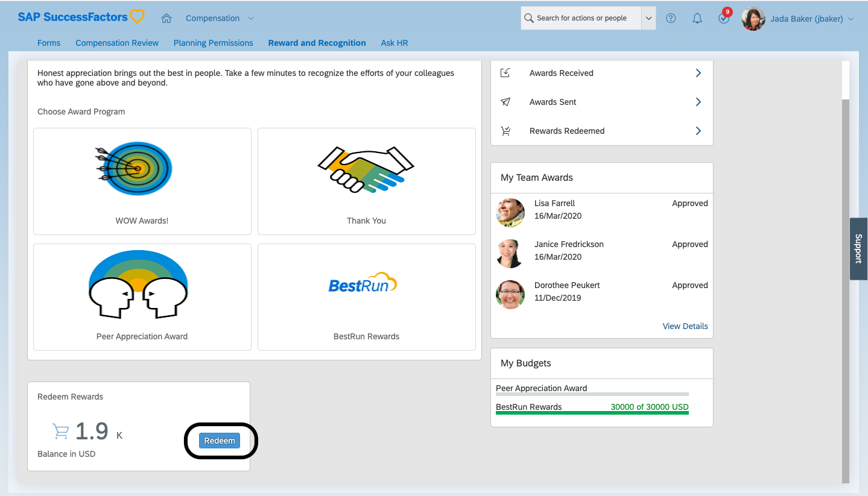This screenshot has width=868, height=496.
Task: Expand the Rewards Redeemed chevron
Action: (x=698, y=131)
